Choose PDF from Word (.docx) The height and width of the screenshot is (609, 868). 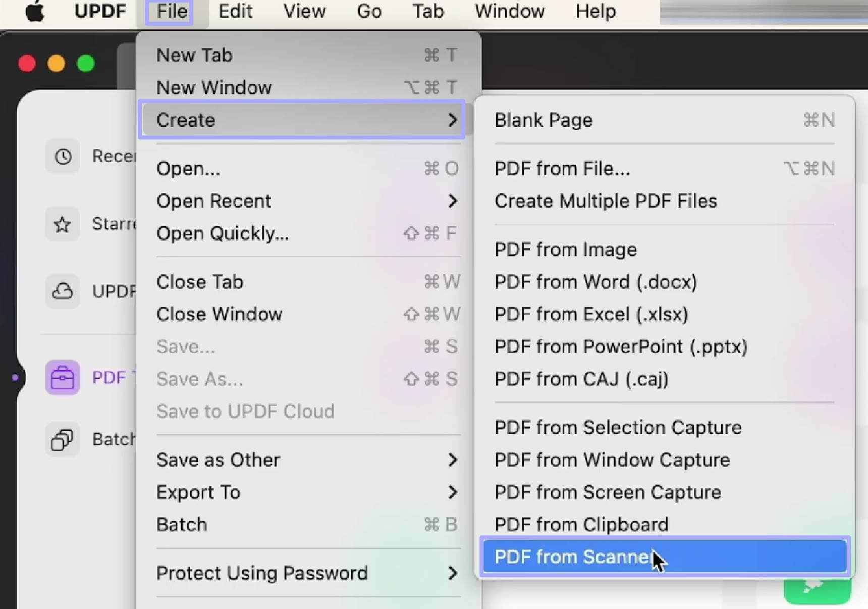[595, 282]
